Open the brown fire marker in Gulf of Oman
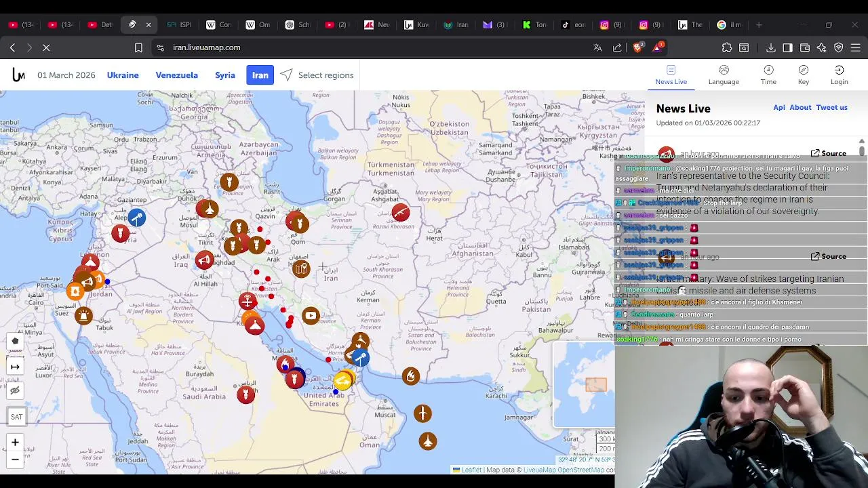 (410, 376)
